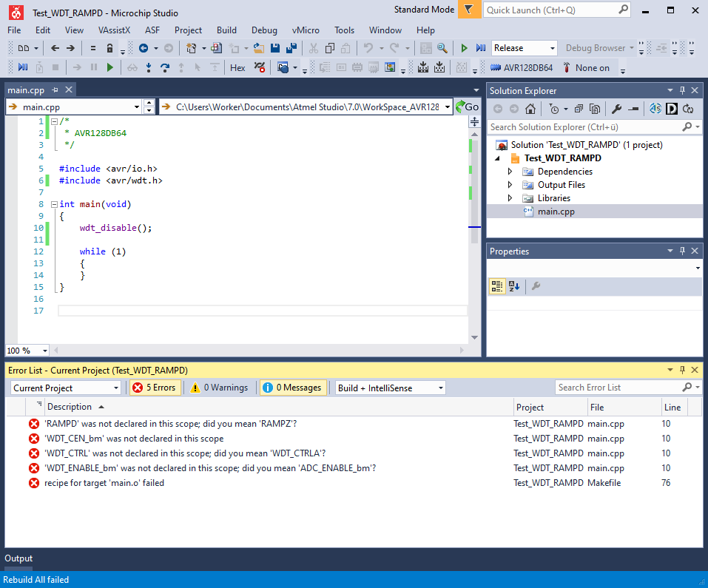The height and width of the screenshot is (588, 708).
Task: Toggle Hex display button
Action: pyautogui.click(x=237, y=68)
